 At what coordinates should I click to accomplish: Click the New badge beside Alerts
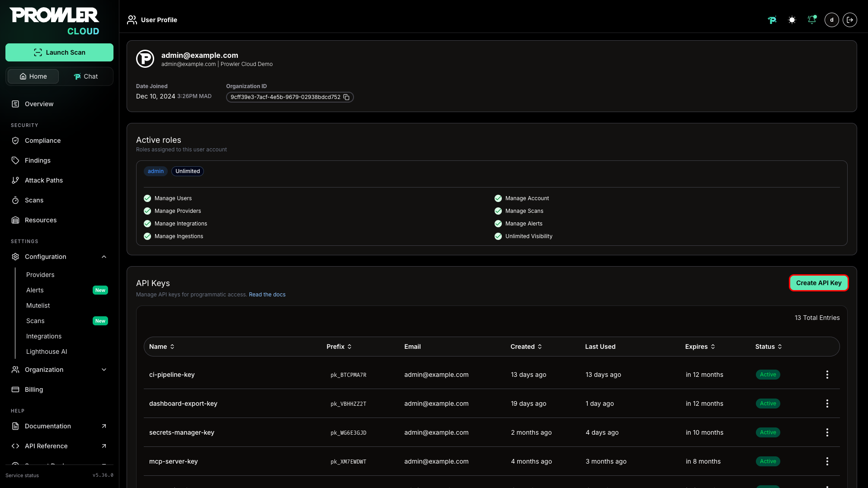pos(100,290)
